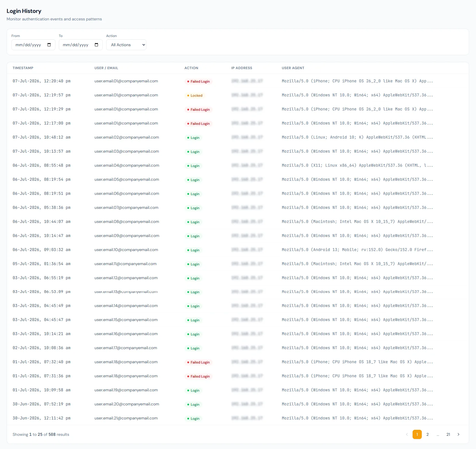Click user agent with X11 Linux x86_64
The image size is (476, 449).
[x=357, y=165]
